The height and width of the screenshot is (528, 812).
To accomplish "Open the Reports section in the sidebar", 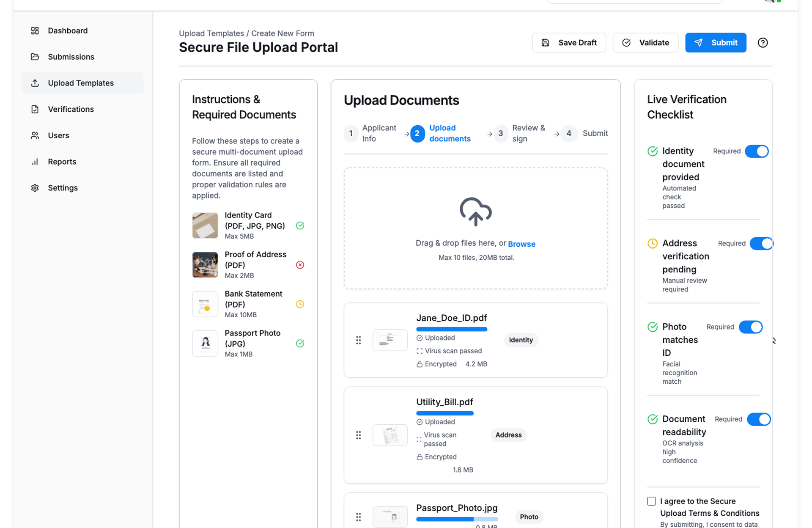I will (62, 162).
